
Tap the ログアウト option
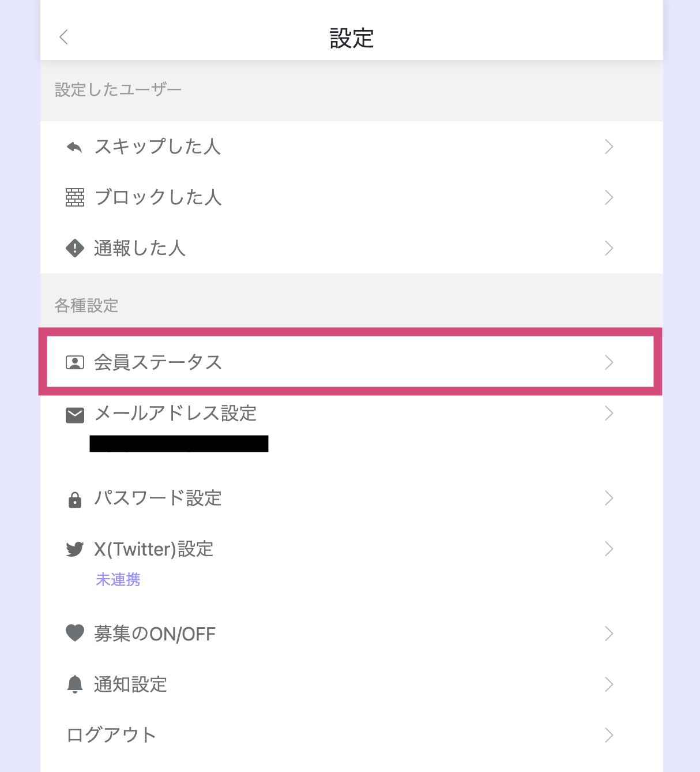pyautogui.click(x=352, y=735)
